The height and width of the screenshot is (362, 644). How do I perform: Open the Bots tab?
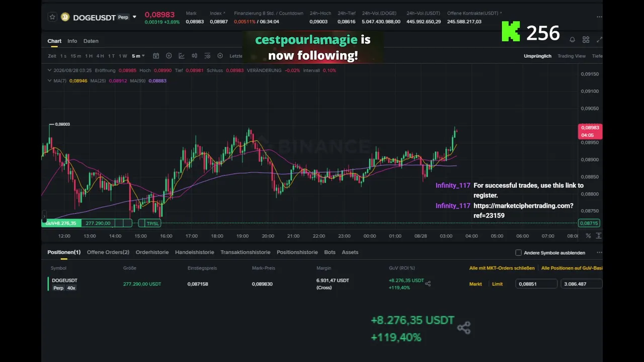click(x=330, y=252)
